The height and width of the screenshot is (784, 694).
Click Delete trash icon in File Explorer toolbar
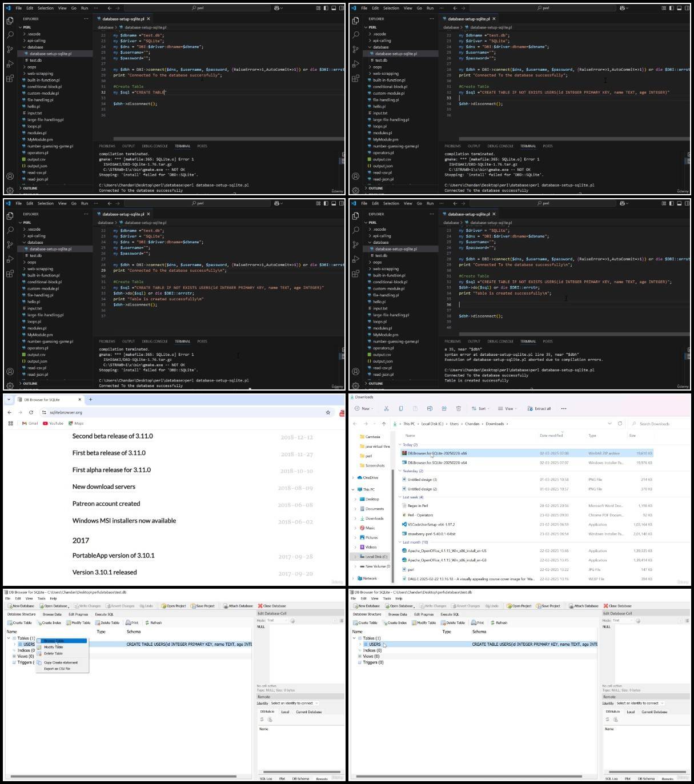coord(458,408)
